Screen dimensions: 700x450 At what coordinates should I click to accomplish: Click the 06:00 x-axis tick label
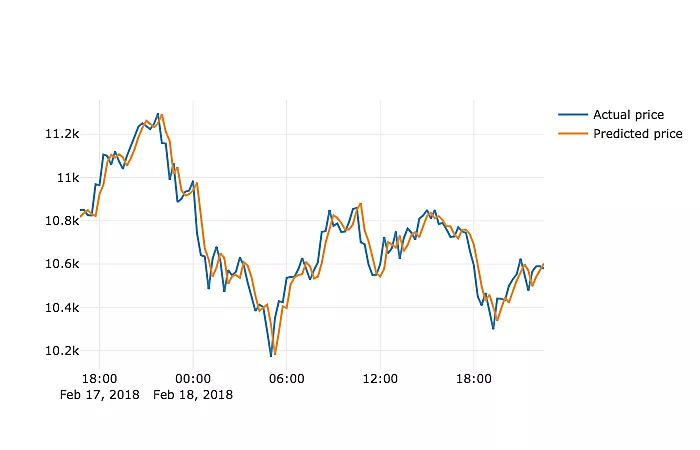[287, 379]
